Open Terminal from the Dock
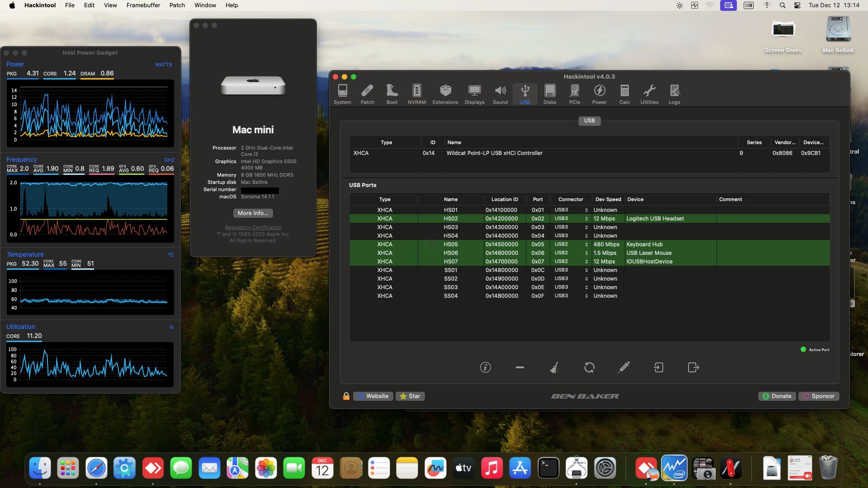The width and height of the screenshot is (868, 488). click(x=548, y=468)
